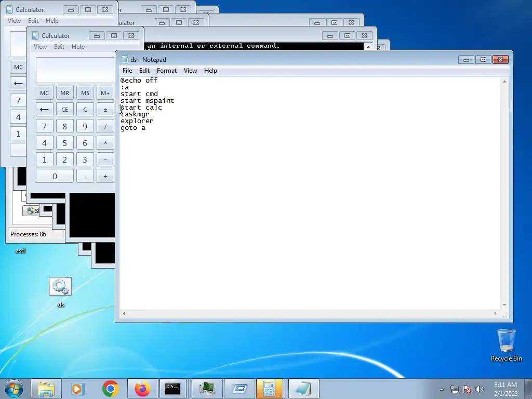The height and width of the screenshot is (399, 532).
Task: Click the multiply button in Calculator
Action: coord(105,143)
